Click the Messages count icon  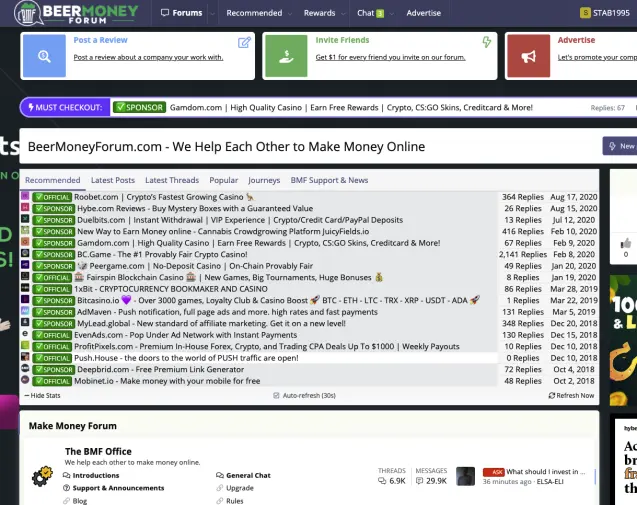419,481
